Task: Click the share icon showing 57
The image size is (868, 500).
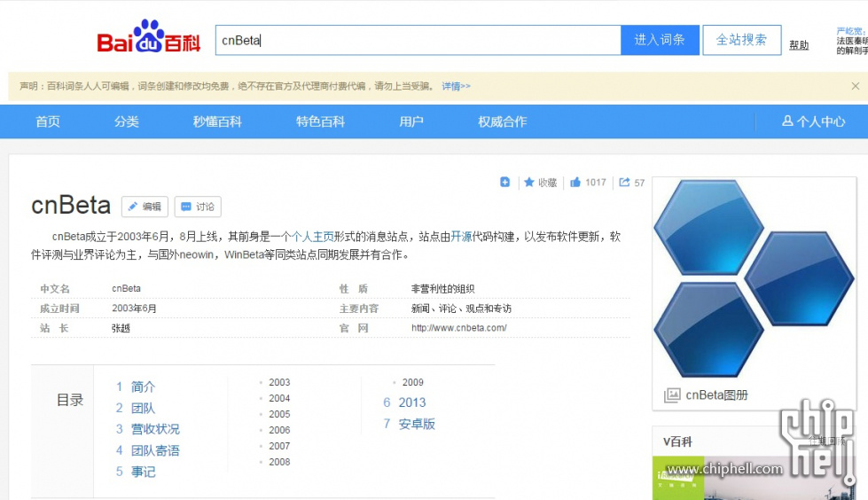Action: point(624,182)
